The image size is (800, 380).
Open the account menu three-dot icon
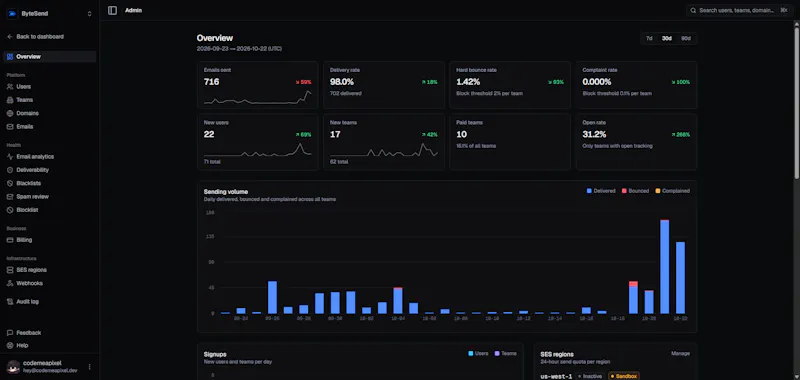(x=90, y=367)
